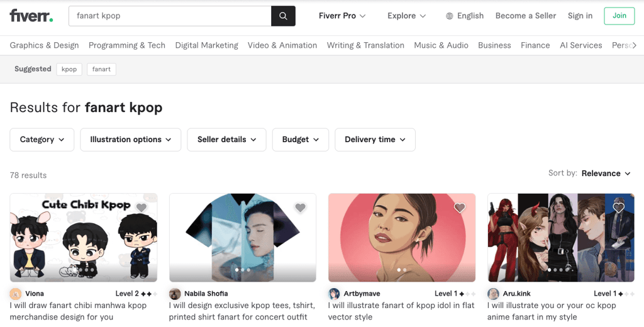
Task: Open Viona's seller avatar
Action: point(16,294)
